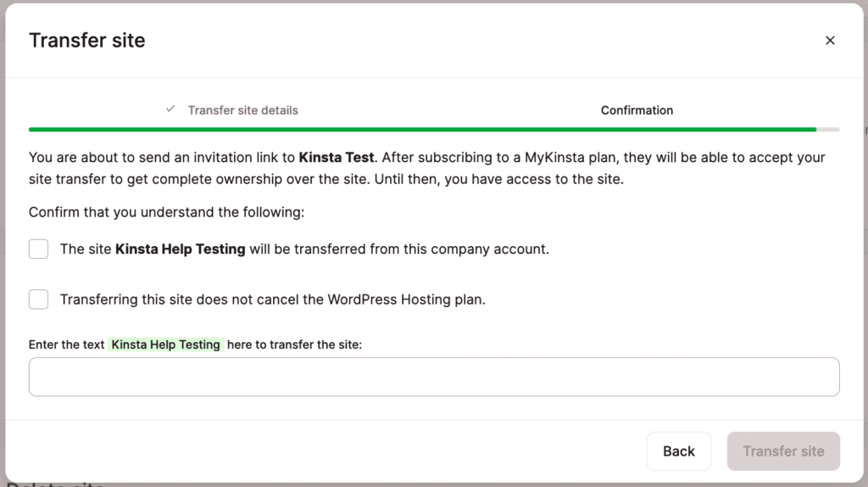Click the 'Enter the text' field label
The height and width of the screenshot is (487, 868).
coord(66,344)
